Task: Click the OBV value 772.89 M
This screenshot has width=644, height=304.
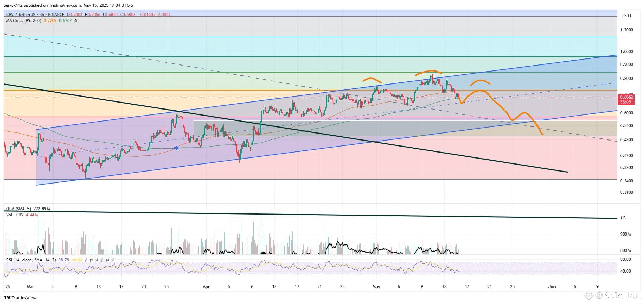Action: pyautogui.click(x=42, y=209)
